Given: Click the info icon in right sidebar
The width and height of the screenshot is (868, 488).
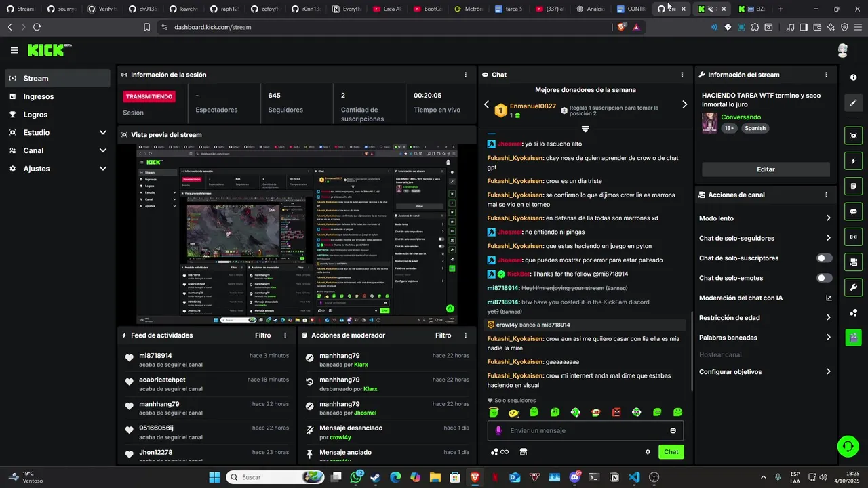Looking at the screenshot, I should 853,78.
